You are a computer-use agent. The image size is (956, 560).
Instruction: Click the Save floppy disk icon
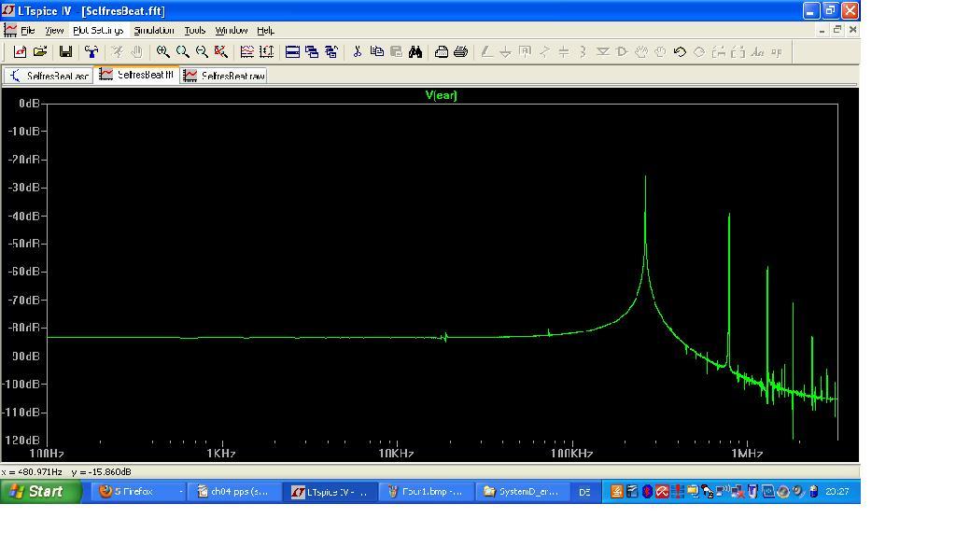[x=66, y=52]
